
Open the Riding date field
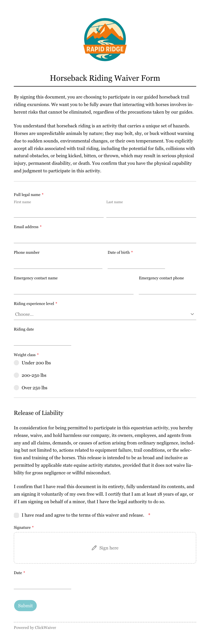point(42,340)
